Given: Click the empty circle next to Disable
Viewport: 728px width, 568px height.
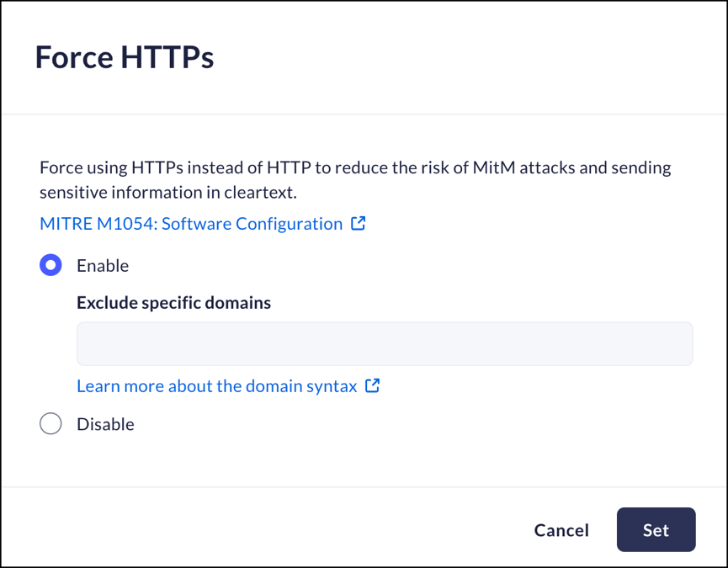Looking at the screenshot, I should pyautogui.click(x=51, y=424).
